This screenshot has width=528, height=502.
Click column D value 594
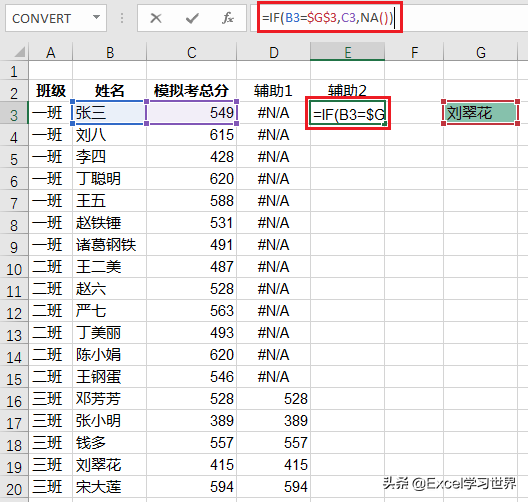(273, 487)
